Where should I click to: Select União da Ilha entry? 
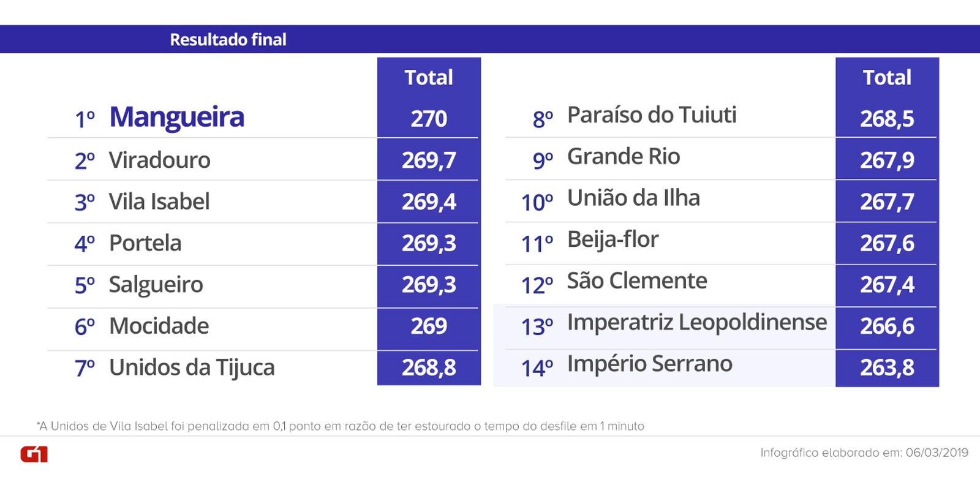633,198
